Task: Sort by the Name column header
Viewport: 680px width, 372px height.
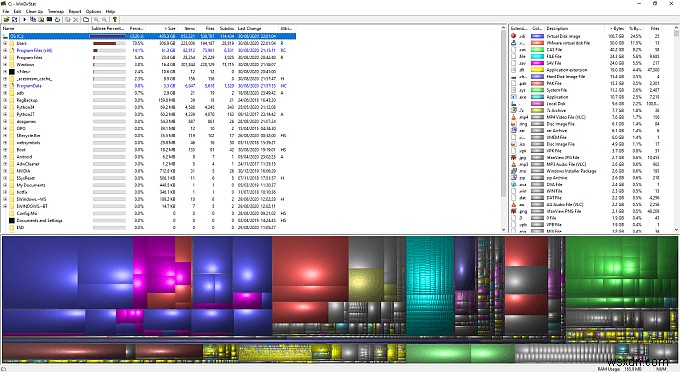Action: point(45,28)
